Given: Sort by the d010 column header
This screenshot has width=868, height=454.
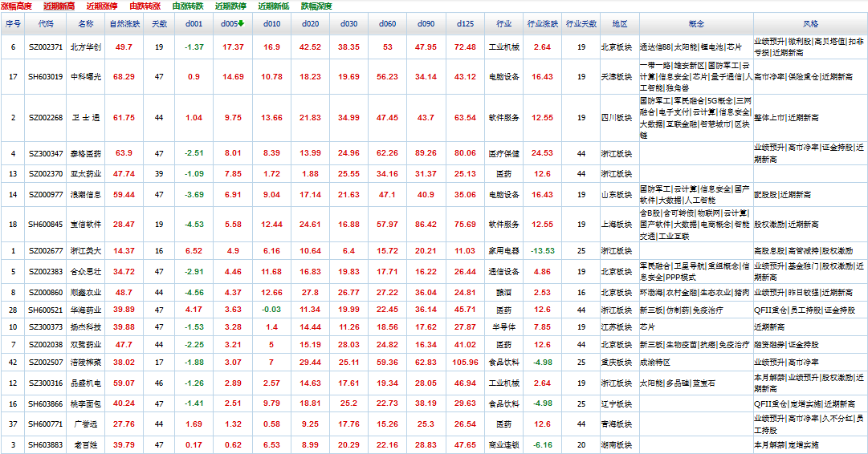Looking at the screenshot, I should pyautogui.click(x=272, y=24).
